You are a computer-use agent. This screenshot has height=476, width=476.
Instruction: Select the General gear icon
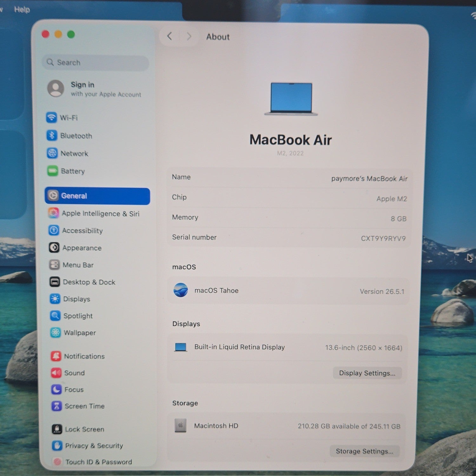click(x=53, y=195)
